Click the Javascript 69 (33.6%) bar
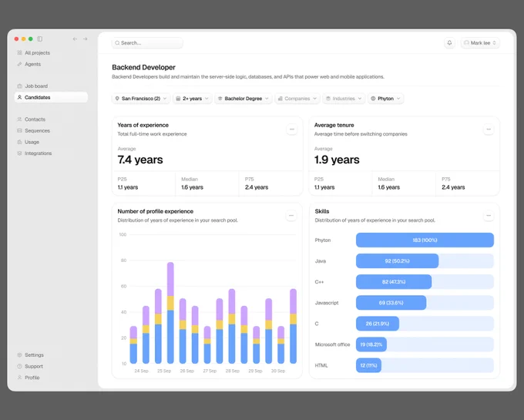The image size is (524, 420). coord(391,303)
